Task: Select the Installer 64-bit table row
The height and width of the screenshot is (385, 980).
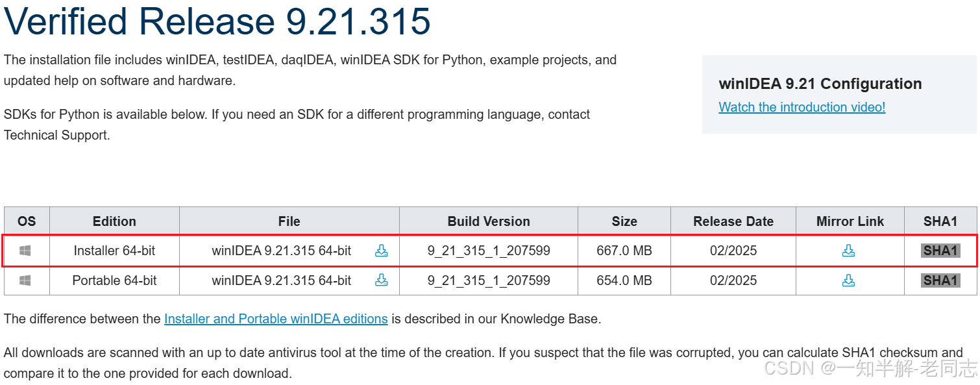Action: point(114,251)
